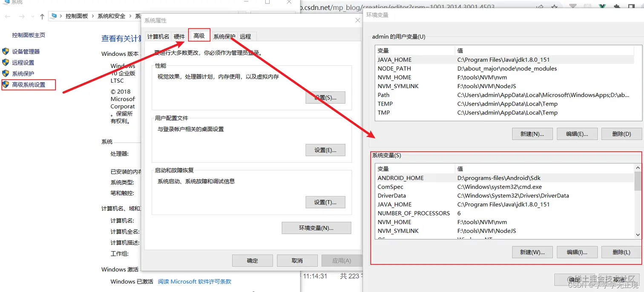Click the shield icon beside 设备管理器
644x292 pixels.
[6, 52]
